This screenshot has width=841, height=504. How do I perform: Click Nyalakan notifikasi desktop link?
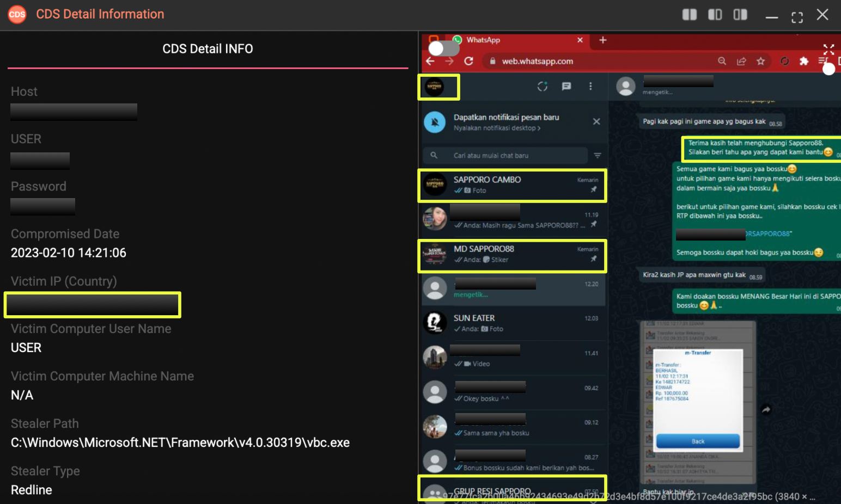(x=497, y=128)
